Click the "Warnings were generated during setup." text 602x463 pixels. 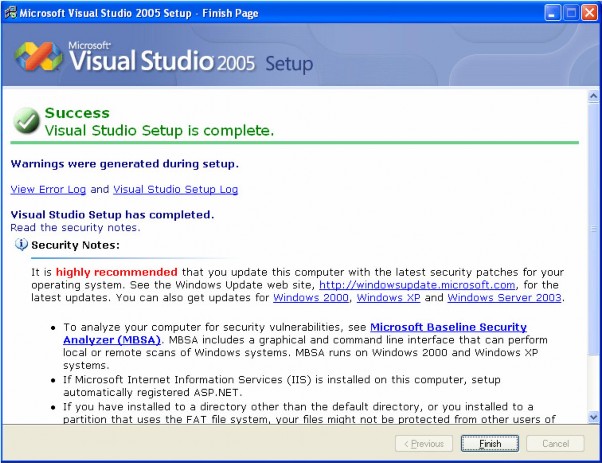click(124, 164)
